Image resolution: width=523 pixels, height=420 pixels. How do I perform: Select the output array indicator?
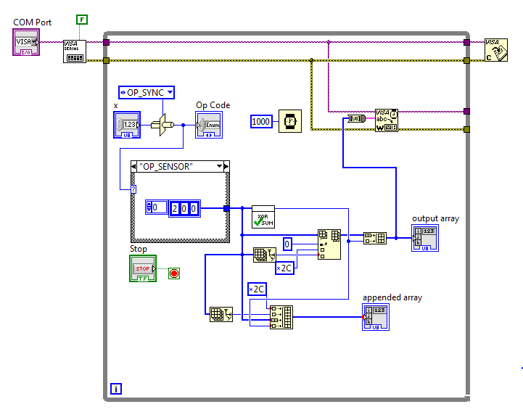(x=425, y=238)
